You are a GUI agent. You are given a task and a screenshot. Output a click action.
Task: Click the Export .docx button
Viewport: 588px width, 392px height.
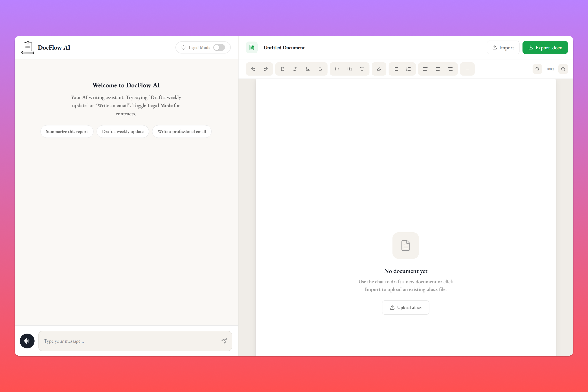pos(545,47)
